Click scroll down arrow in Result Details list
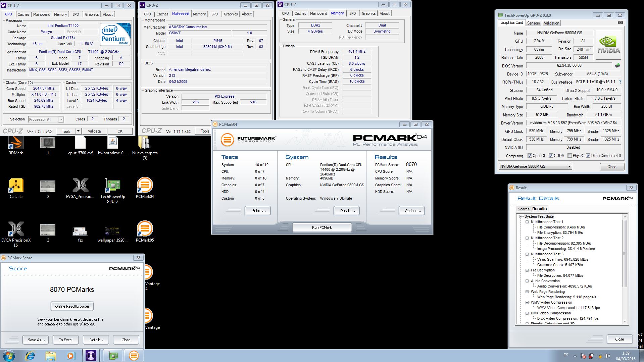The height and width of the screenshot is (362, 644). (625, 321)
